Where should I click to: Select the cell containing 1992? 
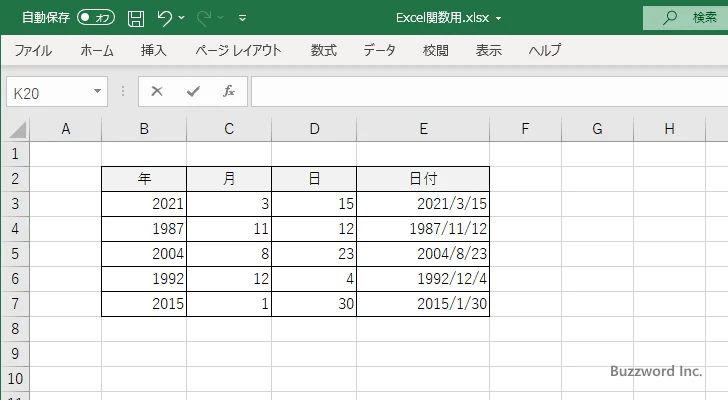coord(144,279)
